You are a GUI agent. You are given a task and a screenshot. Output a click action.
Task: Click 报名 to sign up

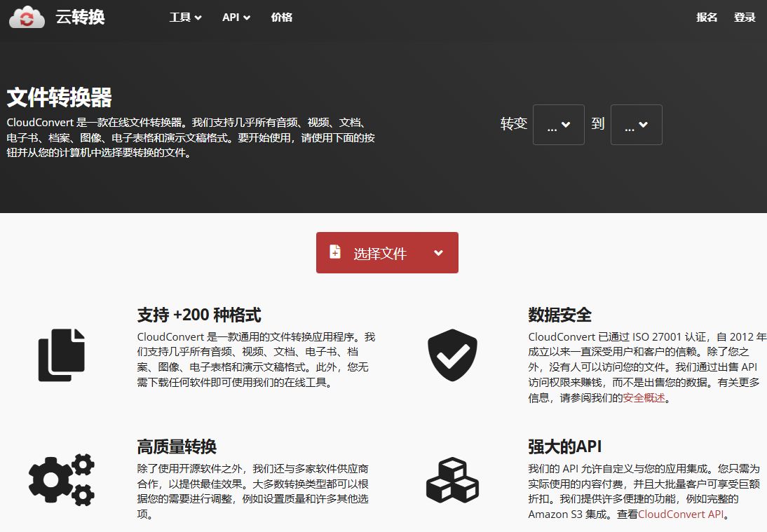point(707,18)
